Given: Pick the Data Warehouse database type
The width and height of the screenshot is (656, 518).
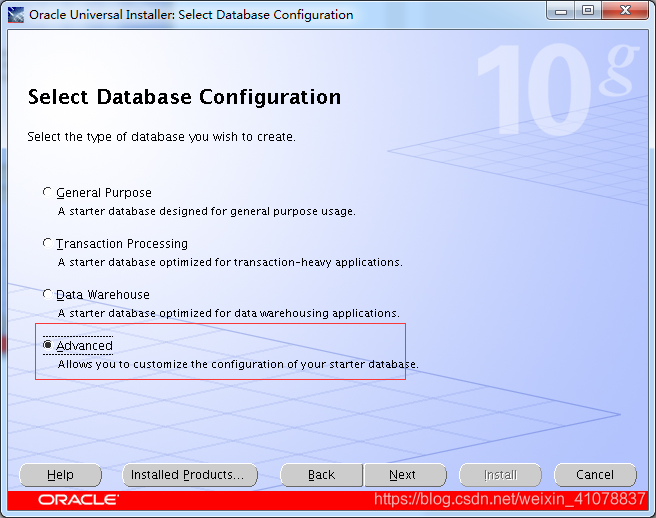Looking at the screenshot, I should (48, 294).
